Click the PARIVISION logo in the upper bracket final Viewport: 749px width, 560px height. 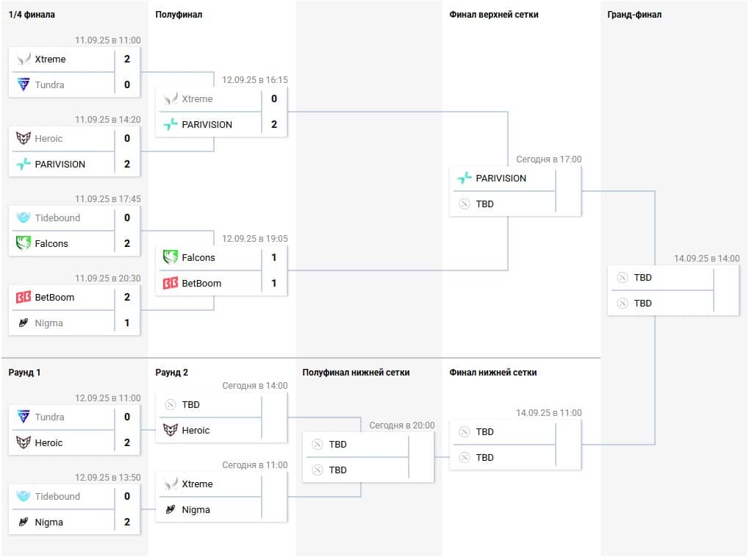point(465,179)
